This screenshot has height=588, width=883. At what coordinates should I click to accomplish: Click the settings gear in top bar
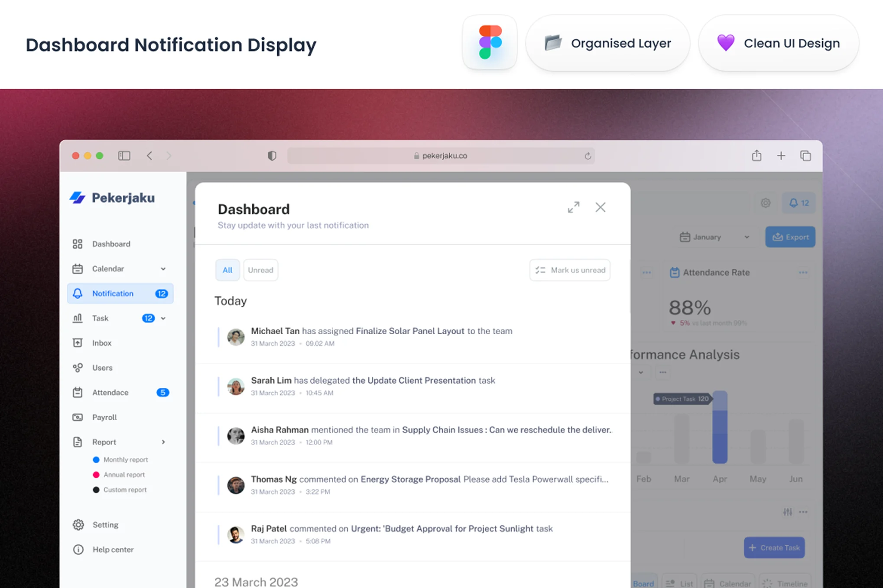coord(766,203)
